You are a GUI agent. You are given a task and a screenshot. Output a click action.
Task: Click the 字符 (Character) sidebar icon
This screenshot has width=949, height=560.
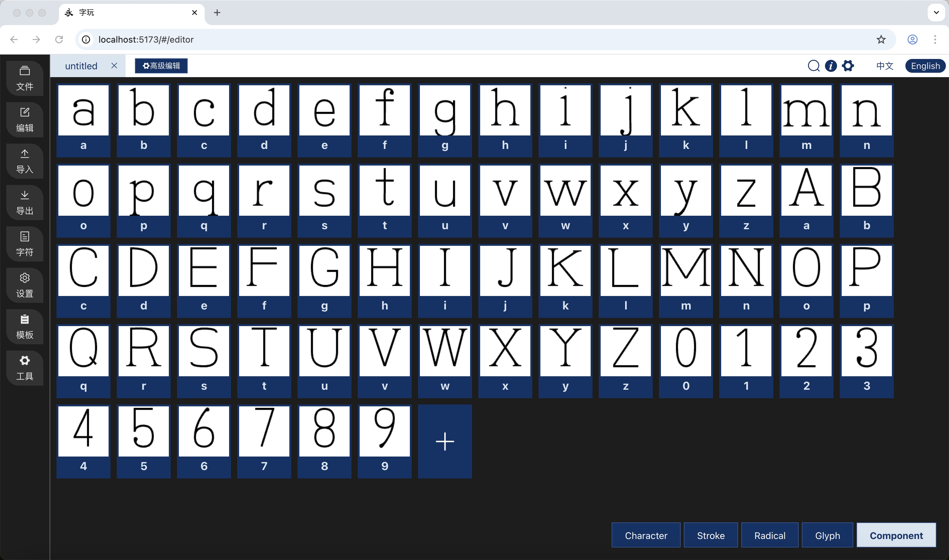(24, 244)
